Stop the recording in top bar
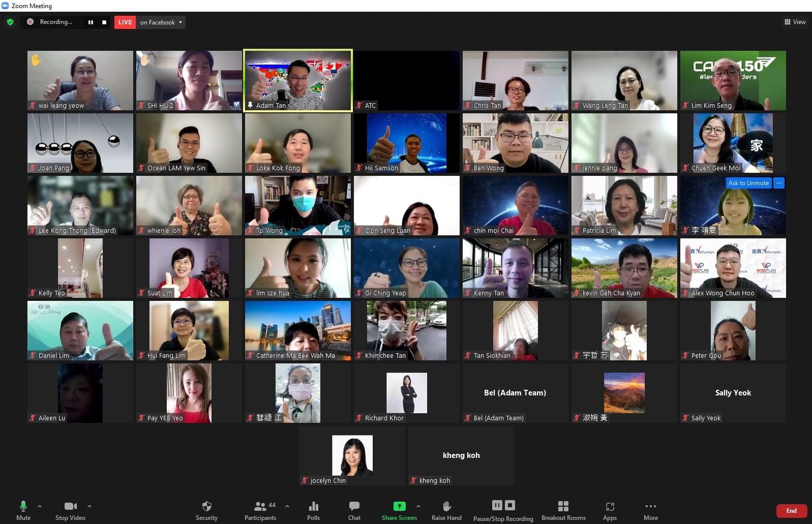The height and width of the screenshot is (524, 812). 104,22
